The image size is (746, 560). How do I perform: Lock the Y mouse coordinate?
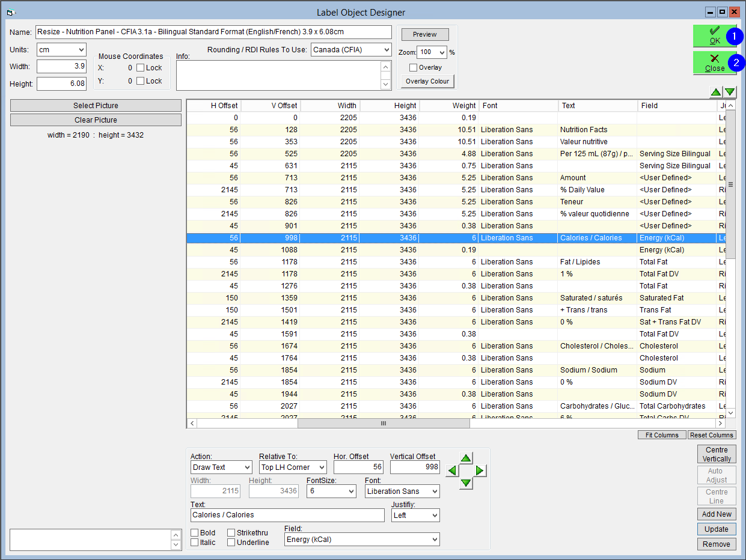pos(140,81)
